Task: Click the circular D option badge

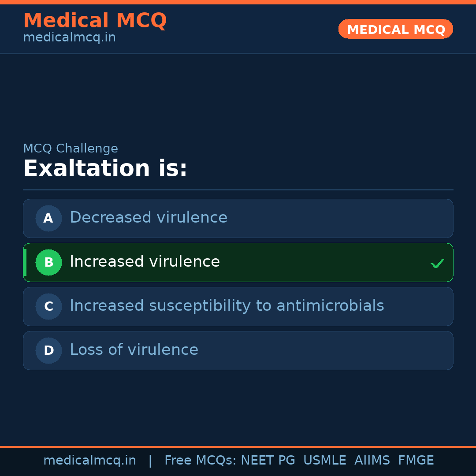Action: [48, 350]
